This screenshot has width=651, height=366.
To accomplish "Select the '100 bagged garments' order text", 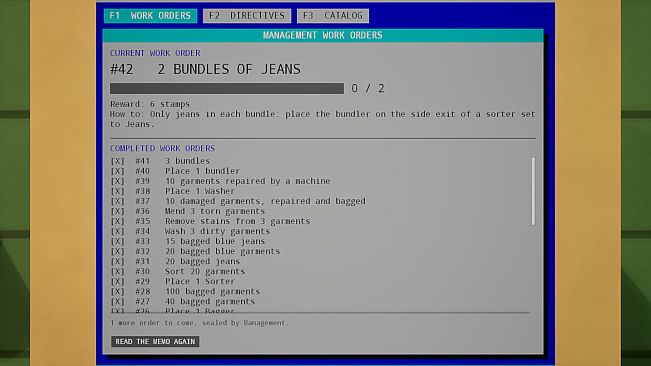I will click(x=212, y=292).
